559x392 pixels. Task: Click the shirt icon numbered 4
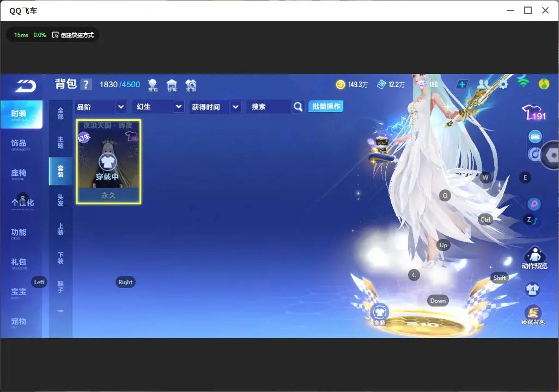532,289
